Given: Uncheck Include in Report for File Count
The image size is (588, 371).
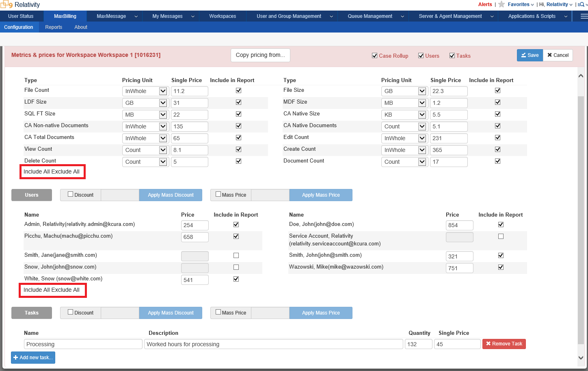Looking at the screenshot, I should click(238, 91).
